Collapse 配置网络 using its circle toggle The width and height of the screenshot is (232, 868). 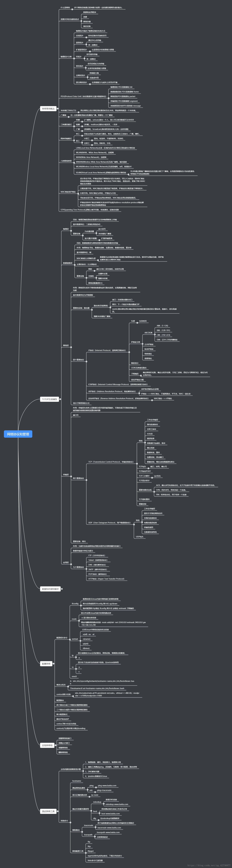pos(54,664)
